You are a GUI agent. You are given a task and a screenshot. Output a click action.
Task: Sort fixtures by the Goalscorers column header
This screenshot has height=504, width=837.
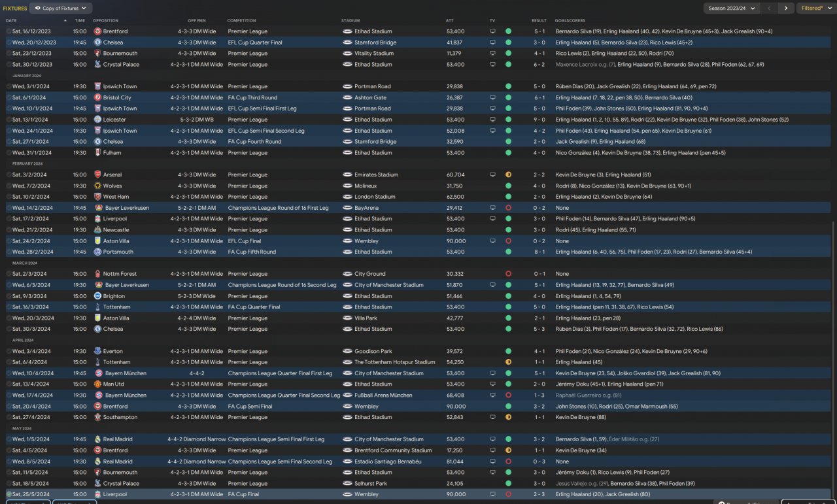570,20
